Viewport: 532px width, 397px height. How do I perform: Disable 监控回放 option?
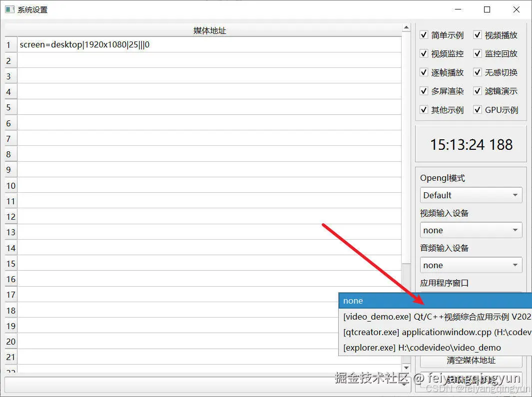pos(478,53)
